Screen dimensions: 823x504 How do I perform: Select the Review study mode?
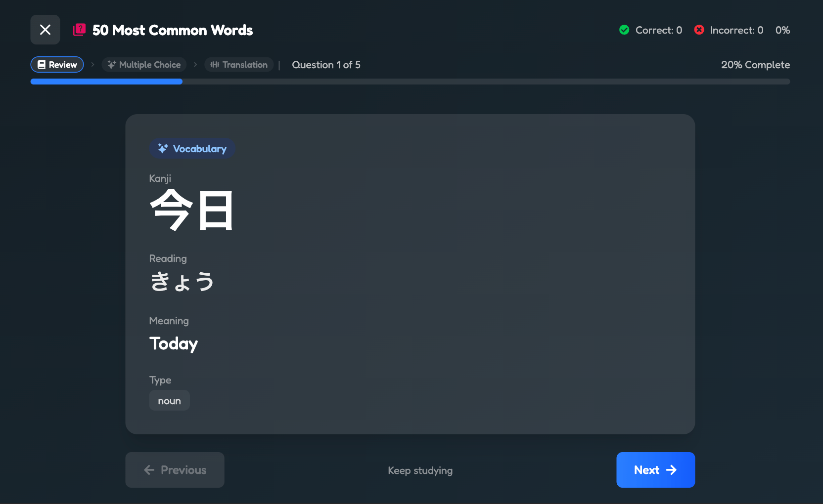(57, 64)
